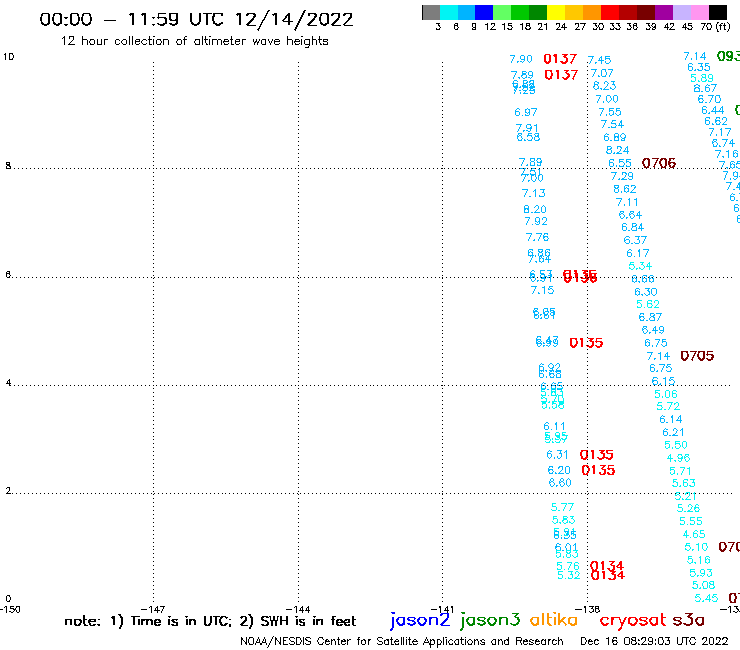Click the wave height value 5.32
Viewport: 740px width, 650px height.
[569, 575]
